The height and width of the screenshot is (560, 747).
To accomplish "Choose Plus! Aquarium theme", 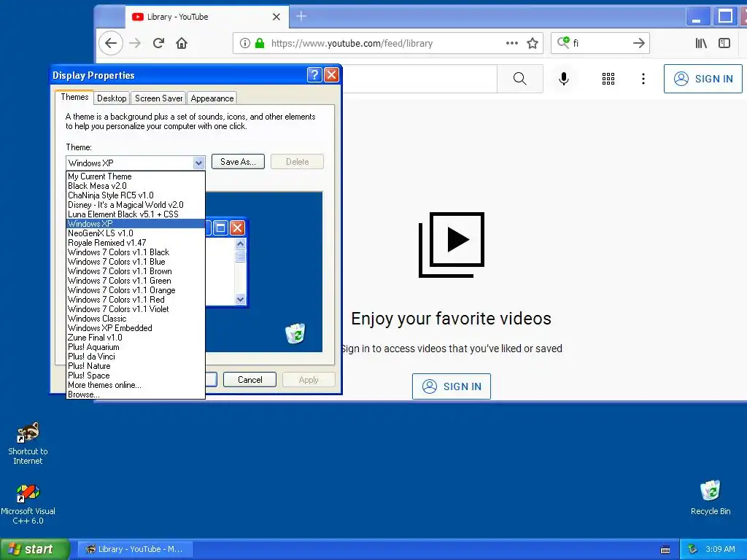I will (x=135, y=347).
